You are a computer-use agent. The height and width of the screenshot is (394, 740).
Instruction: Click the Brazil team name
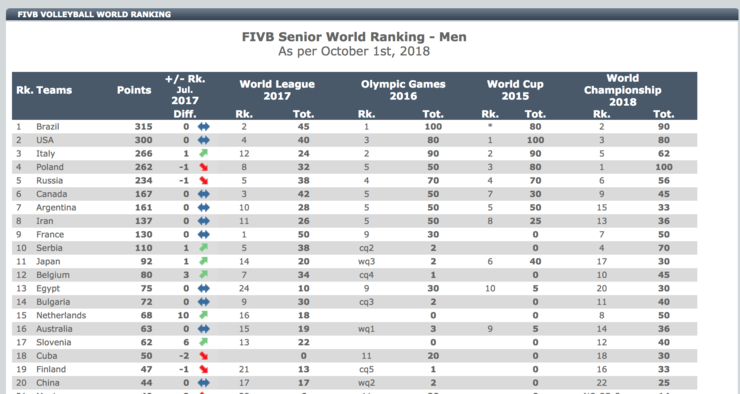pos(48,126)
